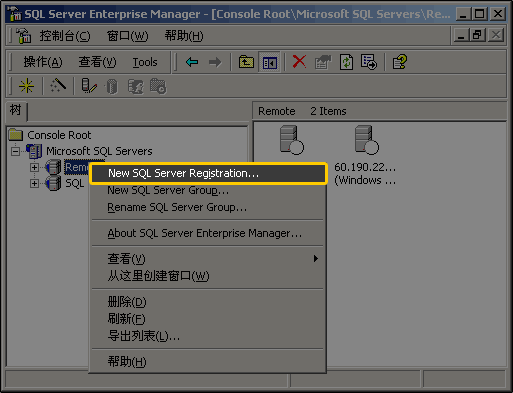513x393 pixels.
Task: Click the Export List toolbar icon
Action: [369, 62]
